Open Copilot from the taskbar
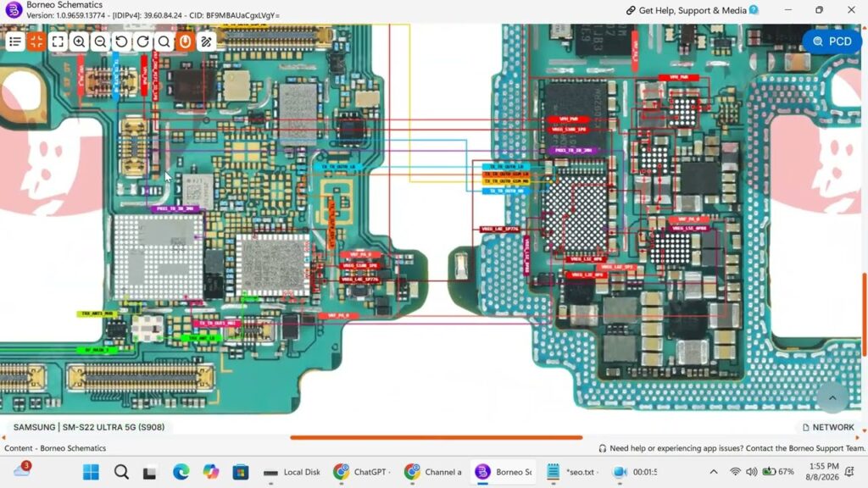Viewport: 868px width, 488px height. click(210, 472)
